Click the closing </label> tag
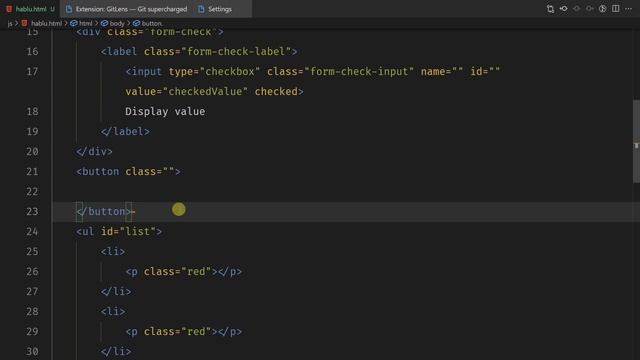This screenshot has width=640, height=360. [125, 131]
